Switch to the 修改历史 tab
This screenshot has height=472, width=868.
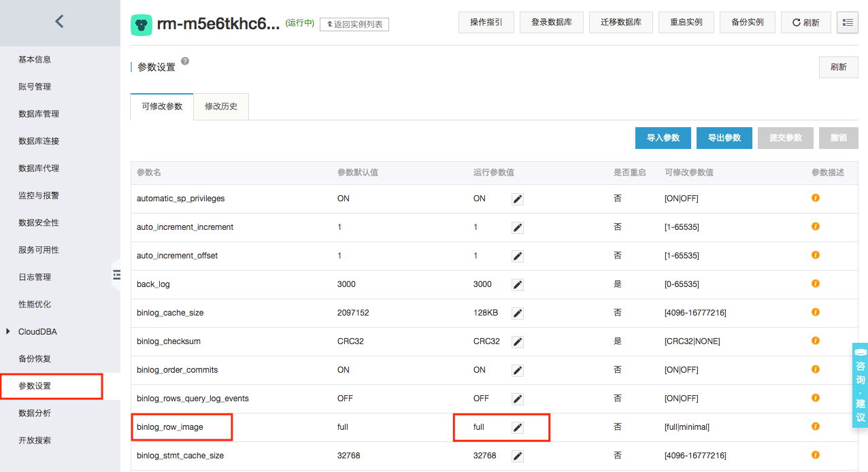coord(221,107)
